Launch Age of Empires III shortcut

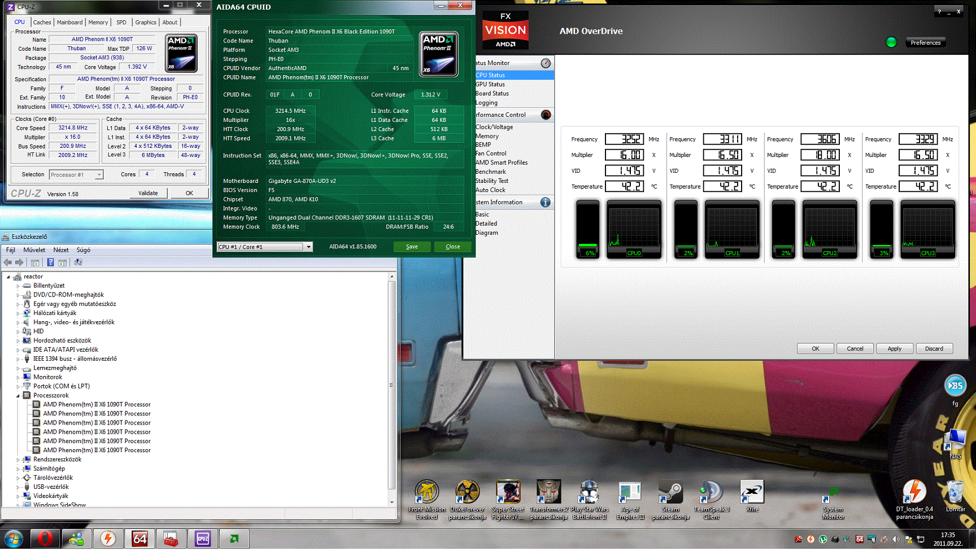[630, 499]
